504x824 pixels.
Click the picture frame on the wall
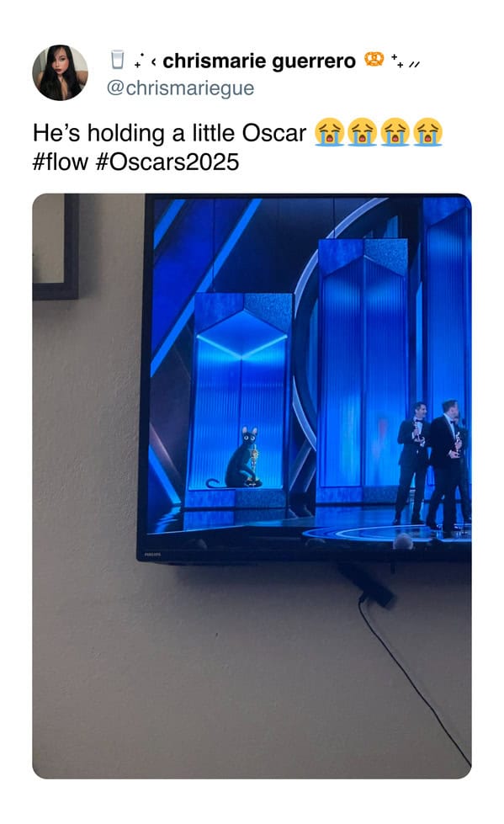tap(56, 247)
